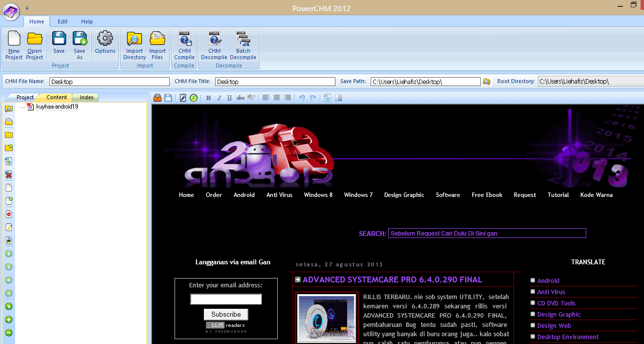
Task: Click the padlock icon in editor toolbar
Action: point(157,98)
